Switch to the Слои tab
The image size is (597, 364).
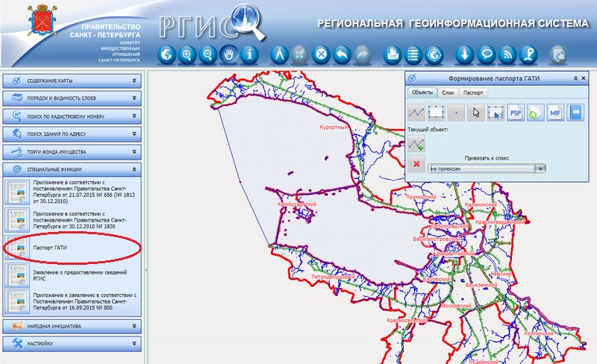[x=448, y=92]
